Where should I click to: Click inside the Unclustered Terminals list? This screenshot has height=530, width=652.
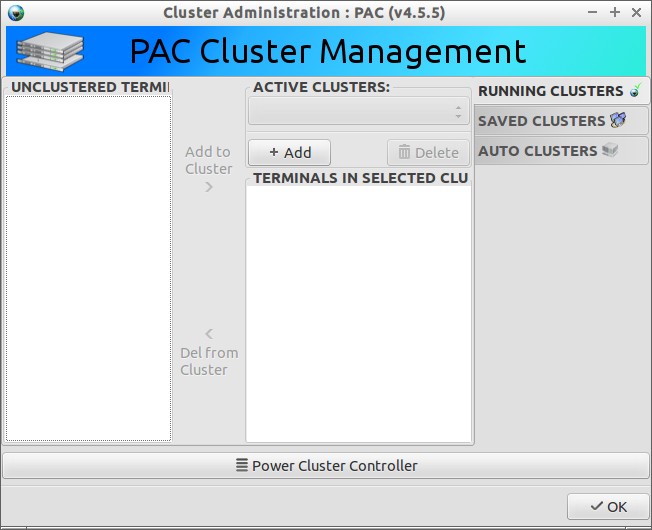89,269
